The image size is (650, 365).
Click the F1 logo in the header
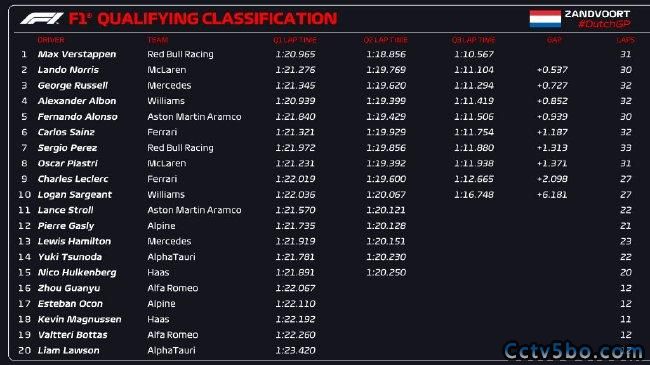coord(42,19)
